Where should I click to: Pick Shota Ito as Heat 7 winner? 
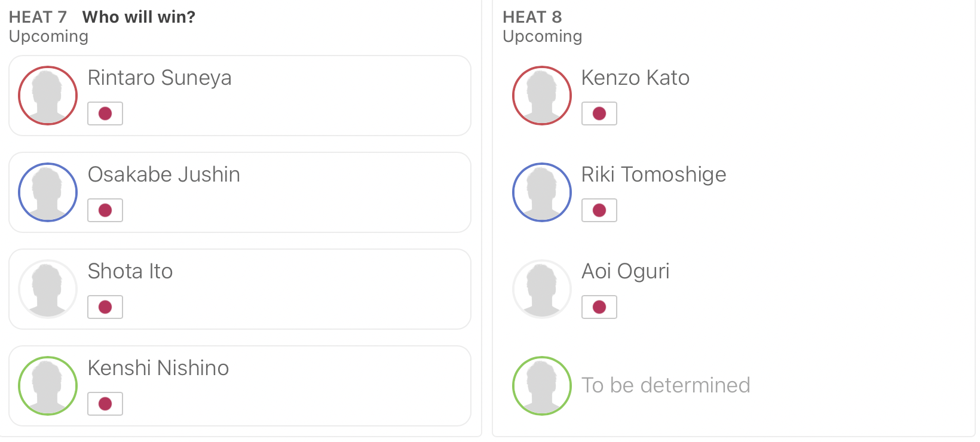pyautogui.click(x=240, y=289)
